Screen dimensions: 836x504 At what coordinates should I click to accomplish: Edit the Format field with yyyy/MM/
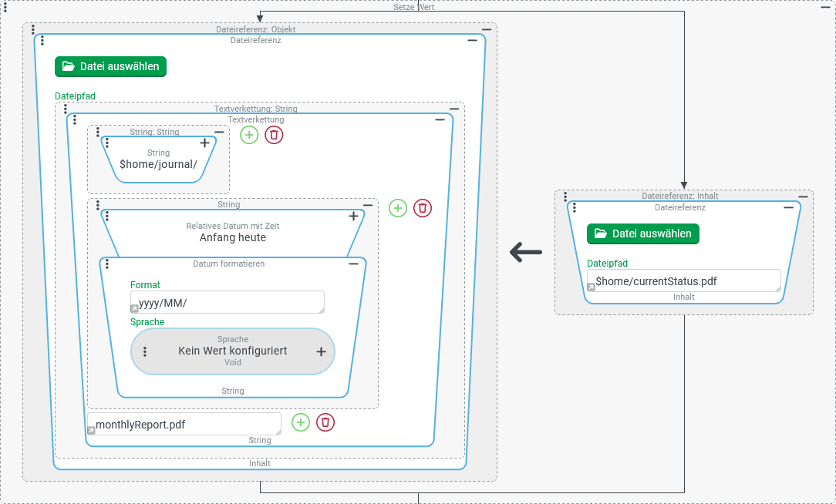(228, 303)
